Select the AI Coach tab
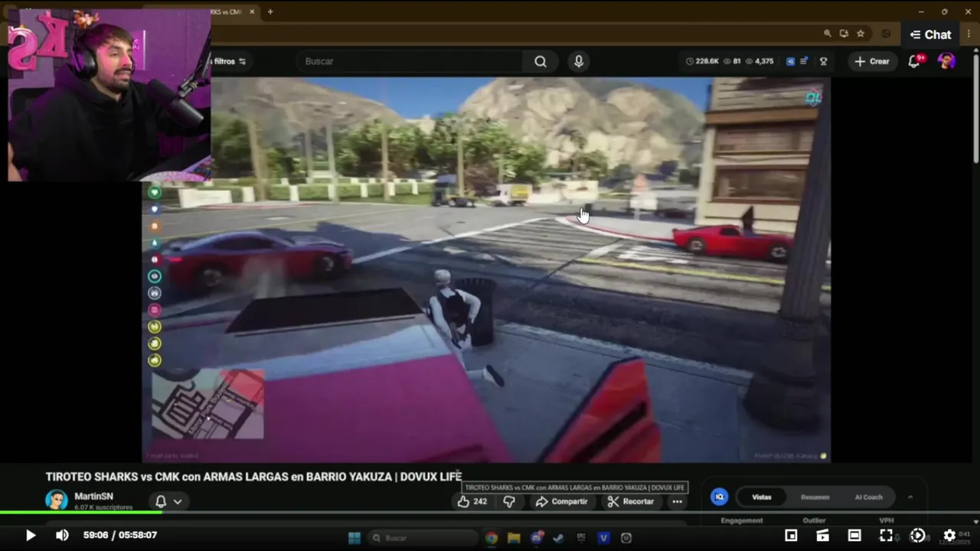 868,497
